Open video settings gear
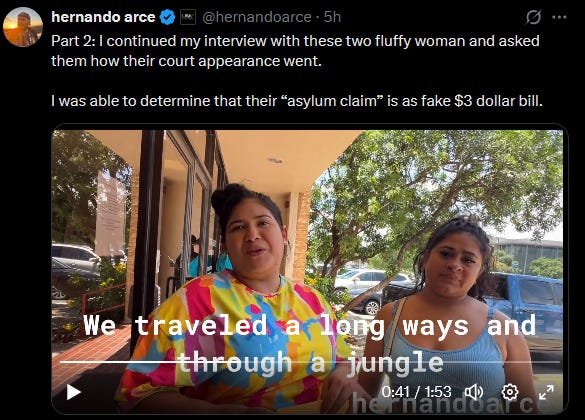 tap(510, 392)
